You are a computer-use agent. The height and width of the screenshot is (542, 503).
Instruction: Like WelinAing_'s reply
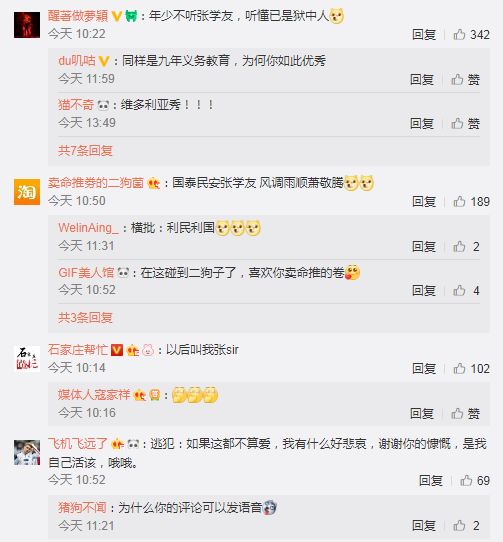pyautogui.click(x=466, y=246)
